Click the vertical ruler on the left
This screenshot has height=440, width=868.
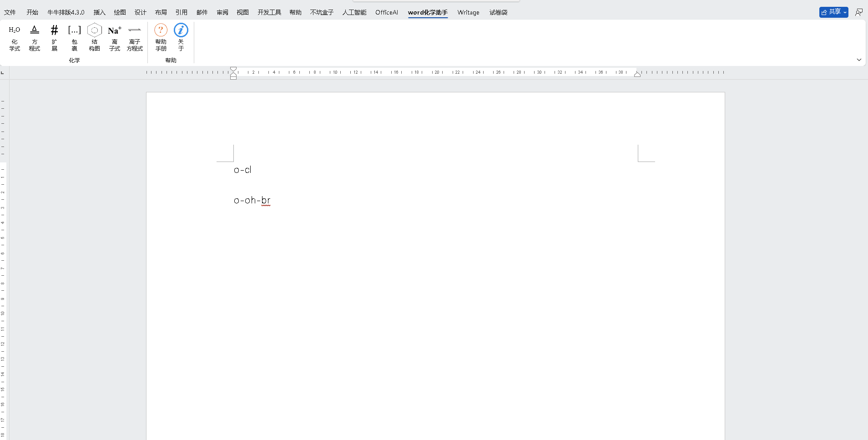pyautogui.click(x=3, y=259)
